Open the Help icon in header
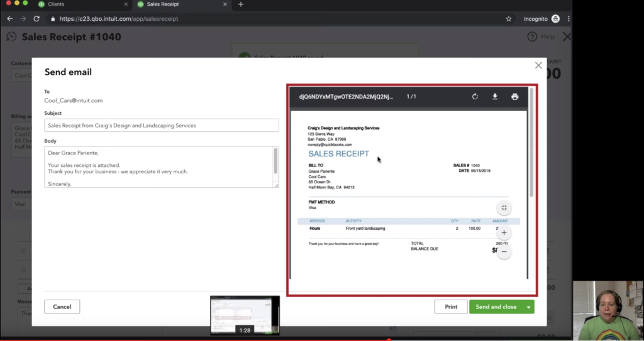The image size is (644, 341). point(532,36)
